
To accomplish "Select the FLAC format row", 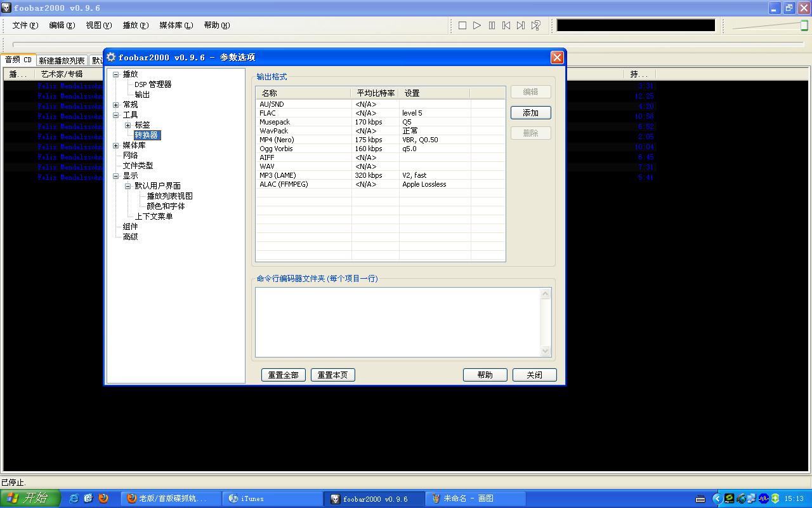I will [x=380, y=113].
